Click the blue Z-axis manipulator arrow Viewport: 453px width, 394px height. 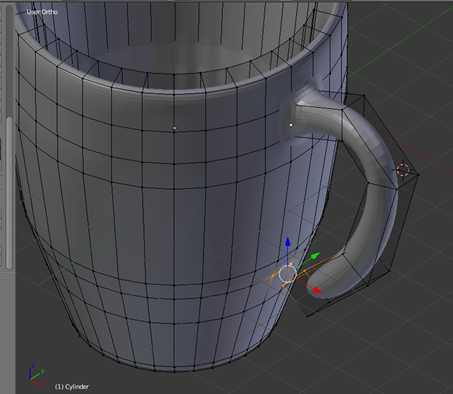[288, 243]
